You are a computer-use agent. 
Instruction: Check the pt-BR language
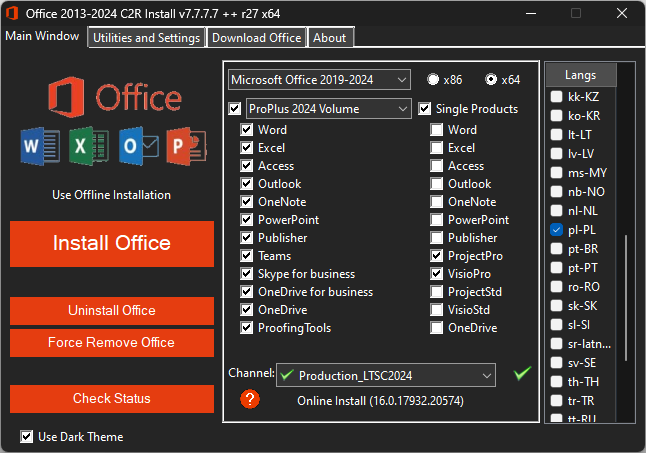556,249
